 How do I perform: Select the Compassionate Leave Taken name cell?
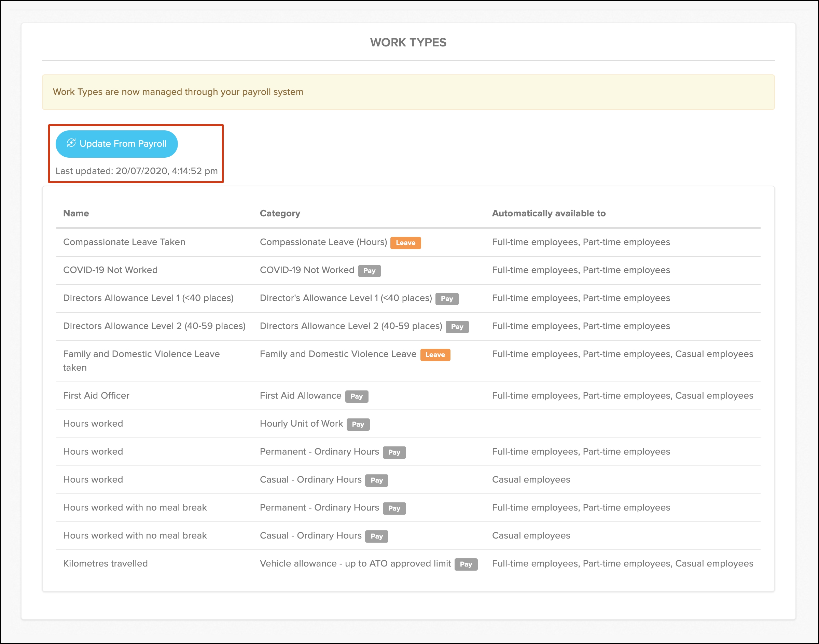point(124,242)
